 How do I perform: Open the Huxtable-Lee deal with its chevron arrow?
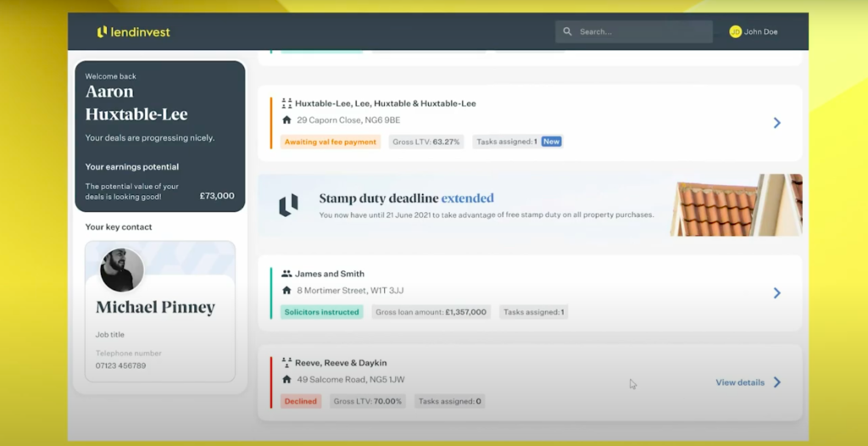pos(776,123)
